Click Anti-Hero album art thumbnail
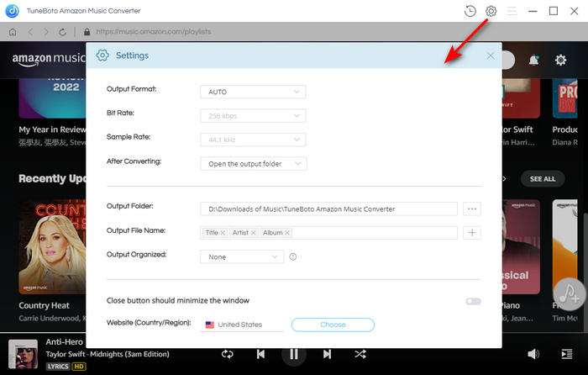Image resolution: width=588 pixels, height=375 pixels. pyautogui.click(x=24, y=354)
